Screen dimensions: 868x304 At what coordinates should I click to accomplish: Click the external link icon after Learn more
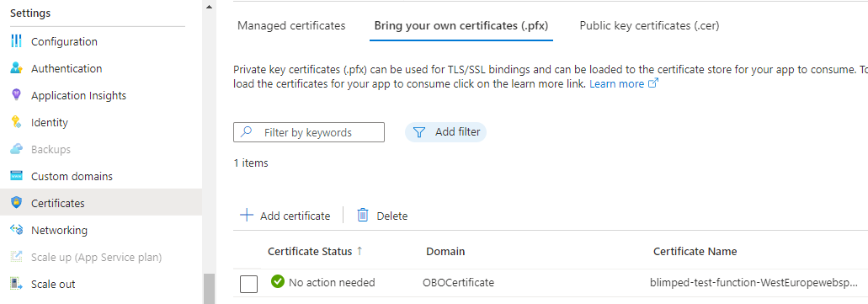tap(653, 83)
